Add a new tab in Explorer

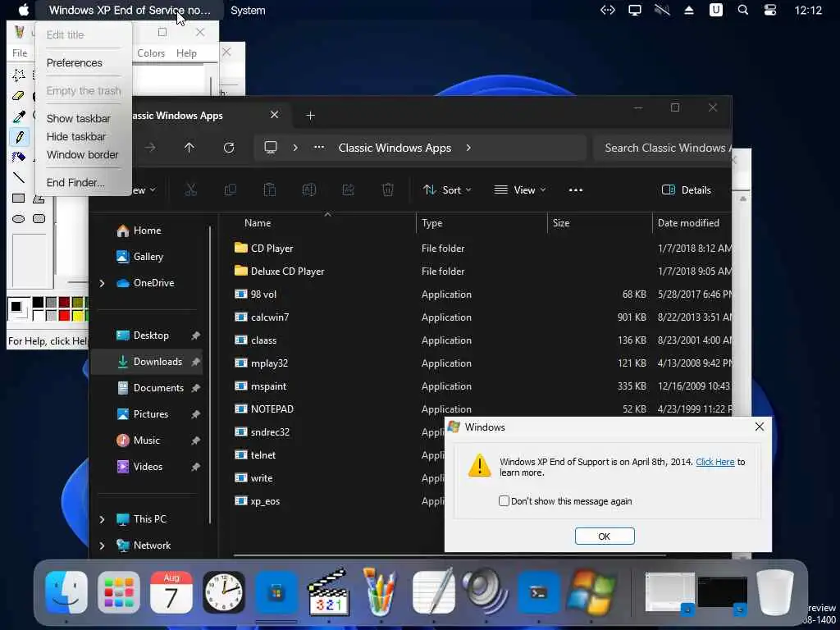[x=310, y=115]
